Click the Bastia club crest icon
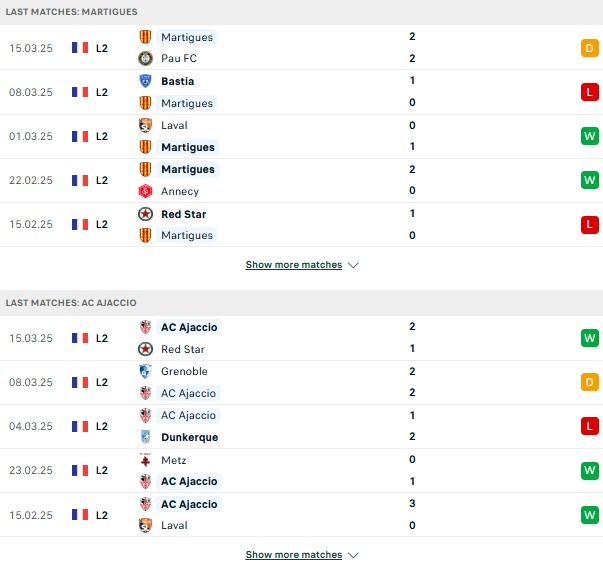 (x=145, y=81)
